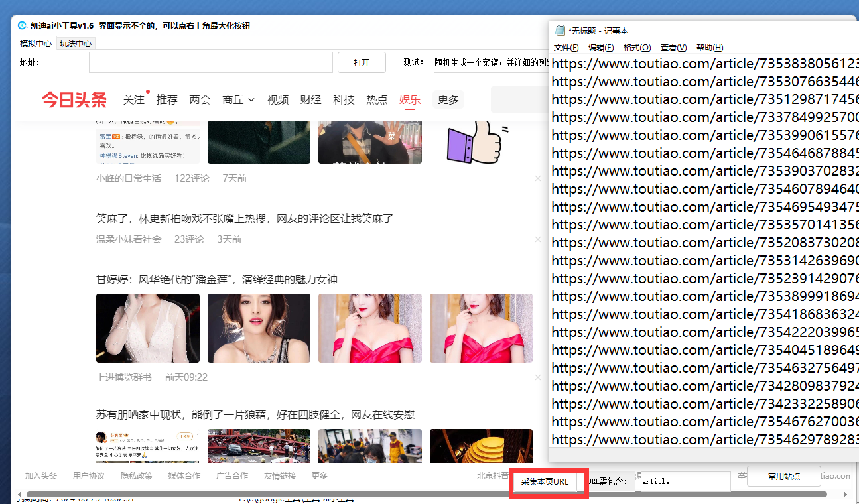Click 更多 footer link beside 友情链接
Screen dimensions: 859x504
(x=320, y=476)
